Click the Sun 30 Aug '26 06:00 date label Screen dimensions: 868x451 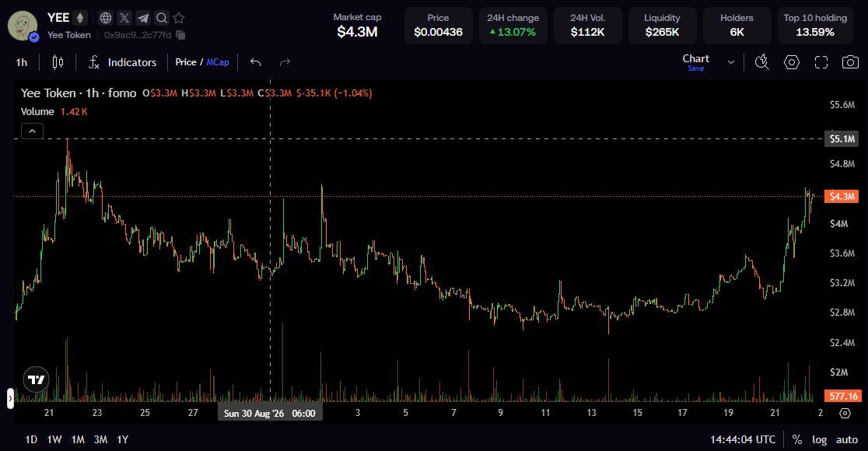coord(270,414)
